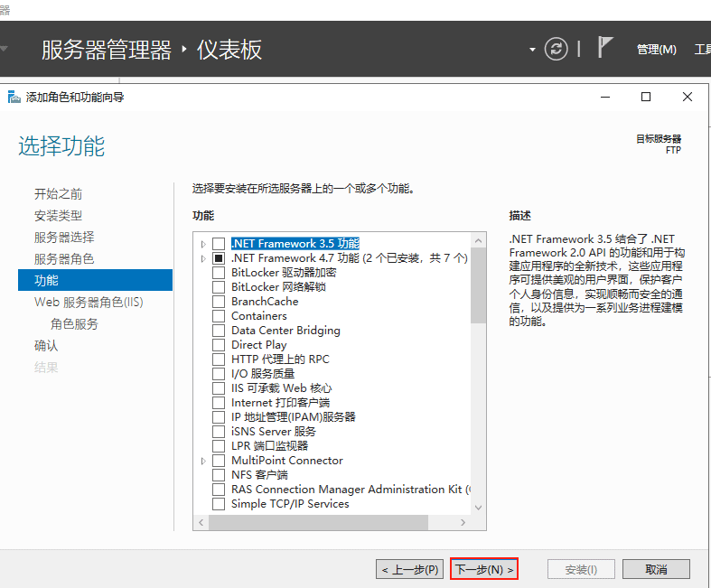The image size is (711, 588).
Task: Check NFS 客户端 checkbox
Action: (x=219, y=475)
